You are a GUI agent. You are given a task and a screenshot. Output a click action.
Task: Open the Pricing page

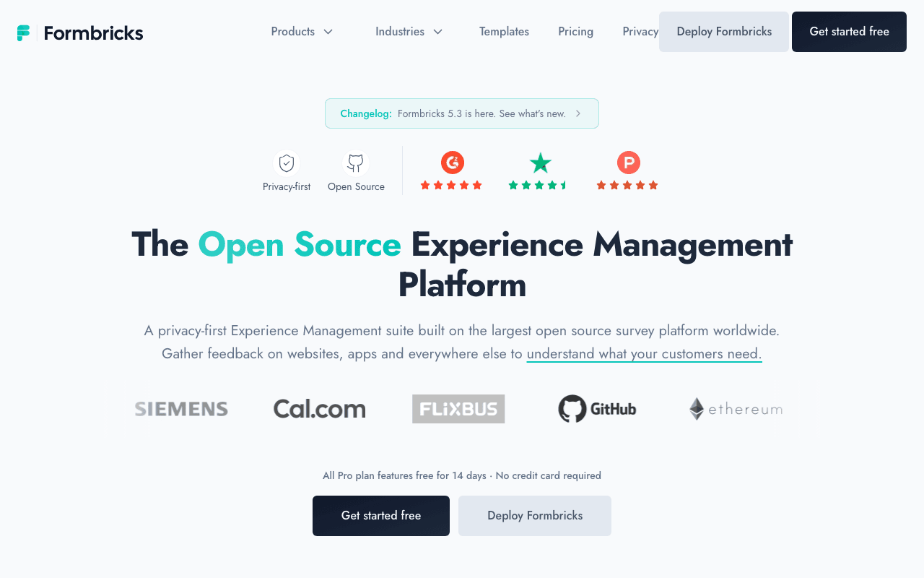[x=575, y=32]
